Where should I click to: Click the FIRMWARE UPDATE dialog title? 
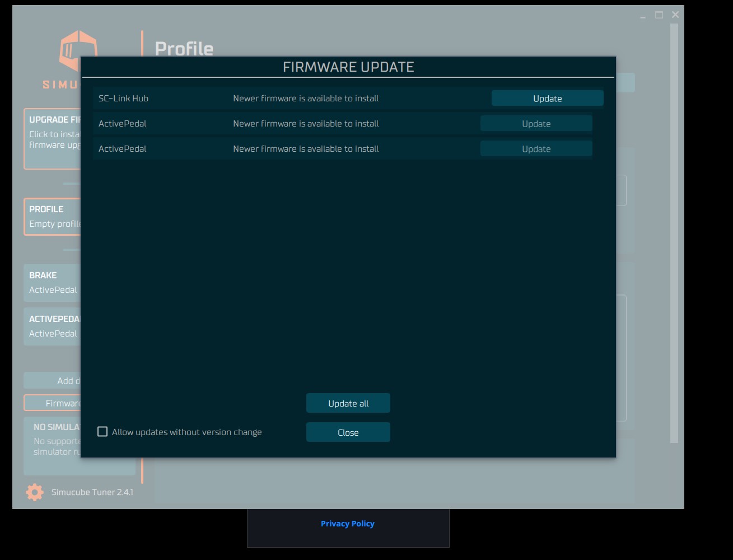point(348,67)
